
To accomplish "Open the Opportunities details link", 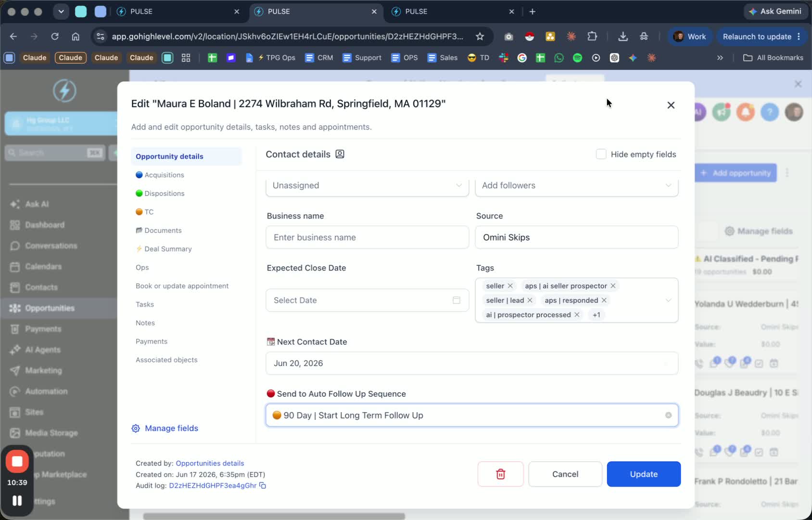I will pos(210,463).
